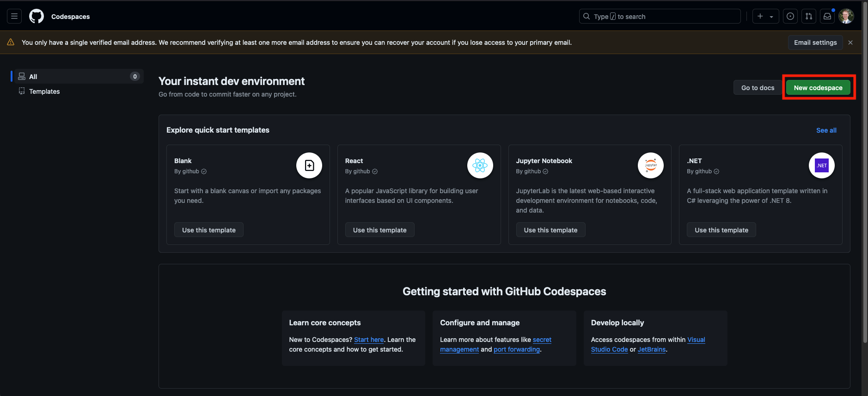Click See all templates link
The width and height of the screenshot is (868, 396).
[x=826, y=130]
